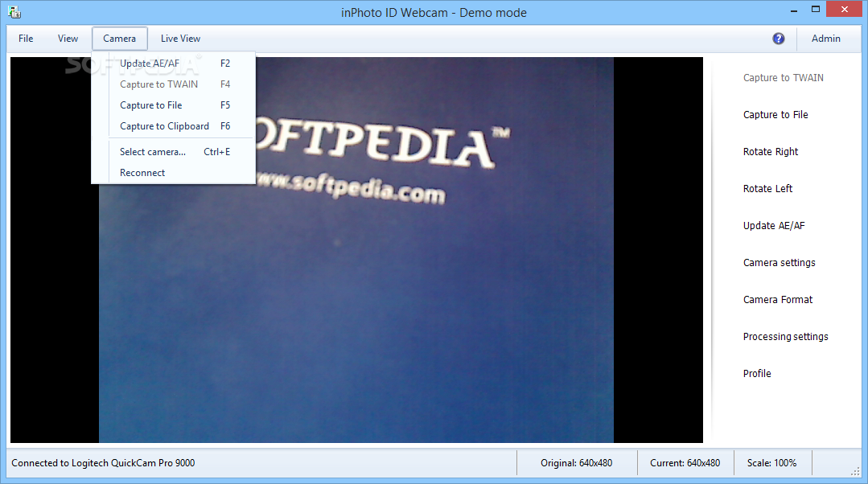Click 'Current: 640x480' status entry
Screen dimensions: 868x484
(x=685, y=463)
